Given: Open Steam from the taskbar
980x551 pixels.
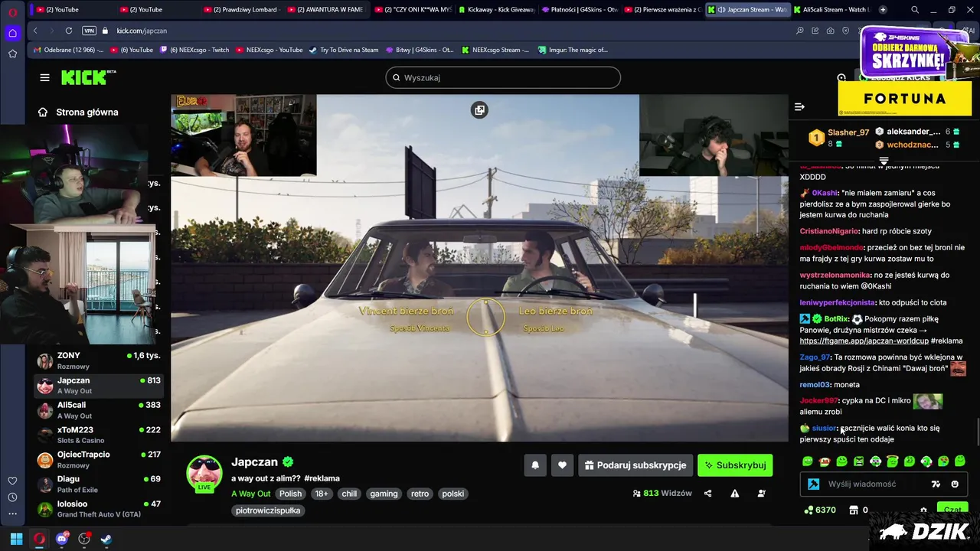Looking at the screenshot, I should pos(106,539).
